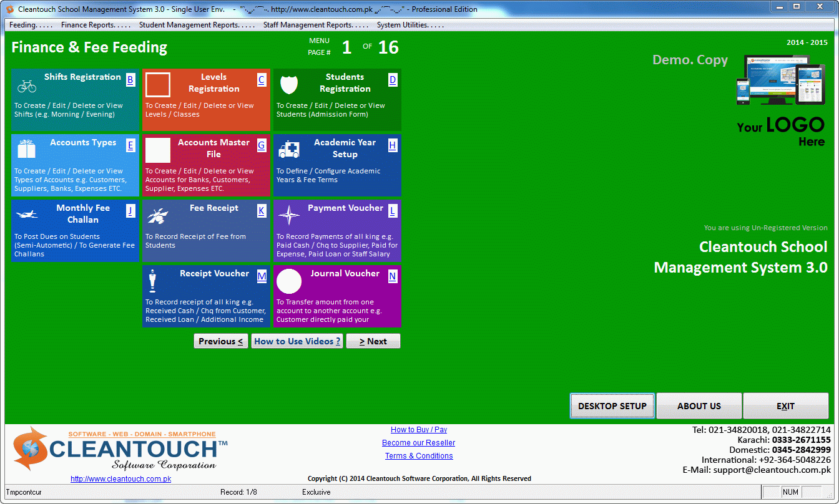Image resolution: width=839 pixels, height=504 pixels.
Task: Click the 'Record: 1/8' status bar text
Action: tap(238, 492)
